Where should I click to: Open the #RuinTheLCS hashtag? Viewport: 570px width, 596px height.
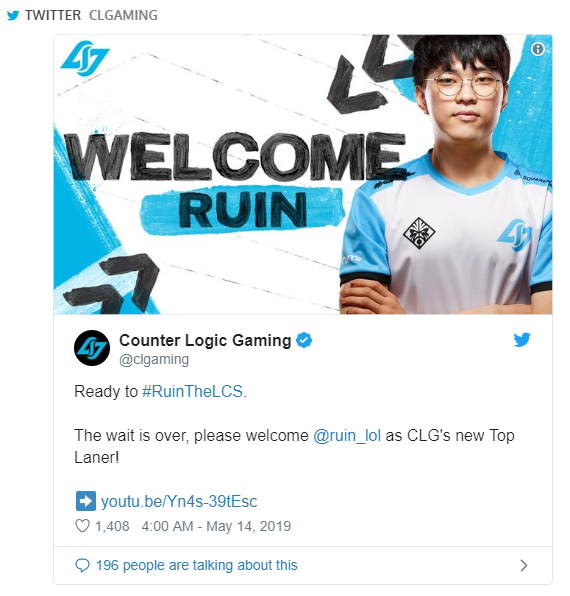click(x=192, y=392)
